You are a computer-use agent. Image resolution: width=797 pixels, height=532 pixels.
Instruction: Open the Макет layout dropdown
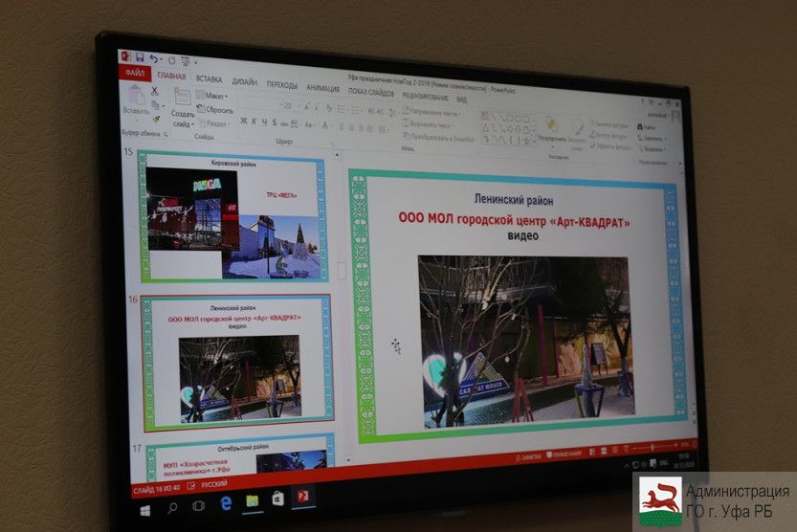click(x=212, y=95)
